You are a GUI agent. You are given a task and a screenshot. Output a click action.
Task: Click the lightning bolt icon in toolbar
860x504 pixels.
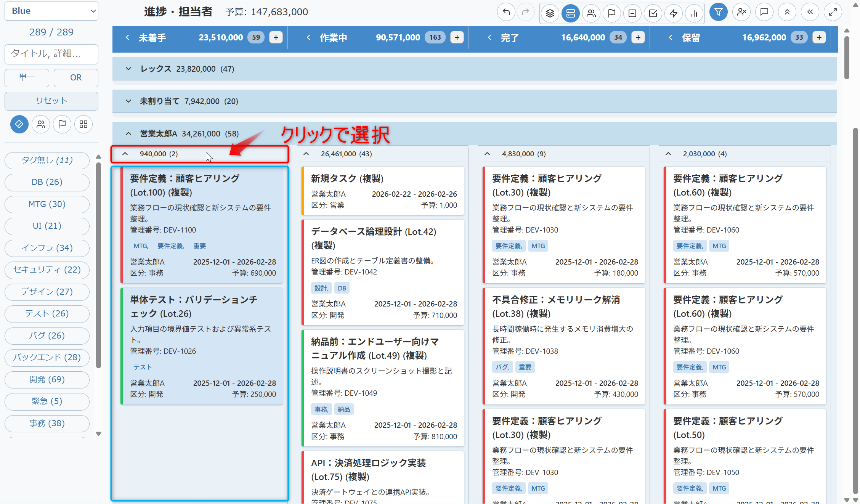674,13
